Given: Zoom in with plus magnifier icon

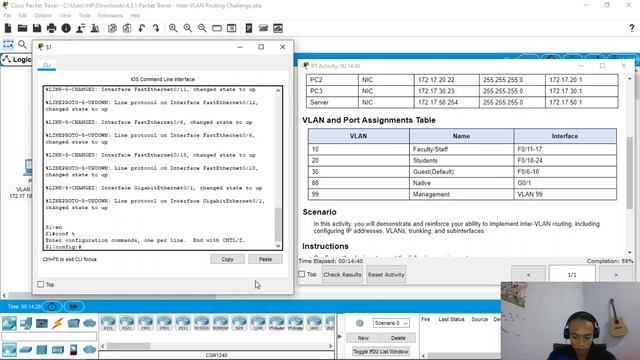Looking at the screenshot, I should (173, 28).
